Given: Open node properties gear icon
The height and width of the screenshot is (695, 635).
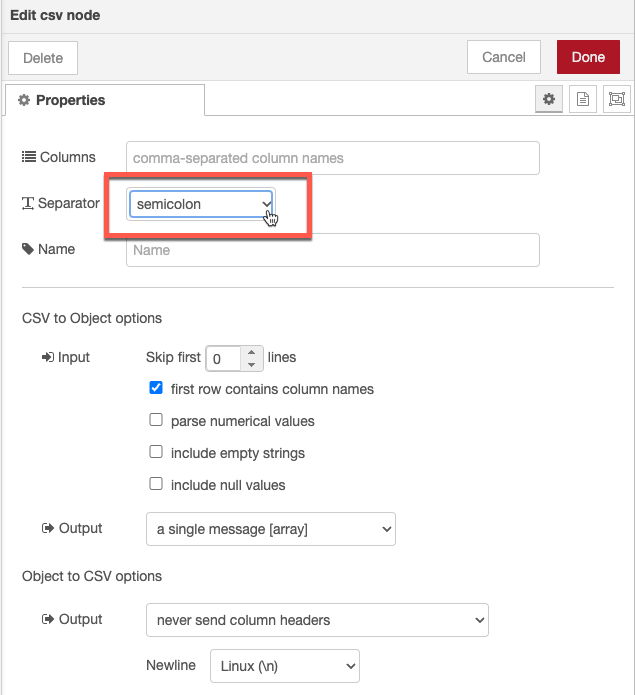Looking at the screenshot, I should [549, 99].
